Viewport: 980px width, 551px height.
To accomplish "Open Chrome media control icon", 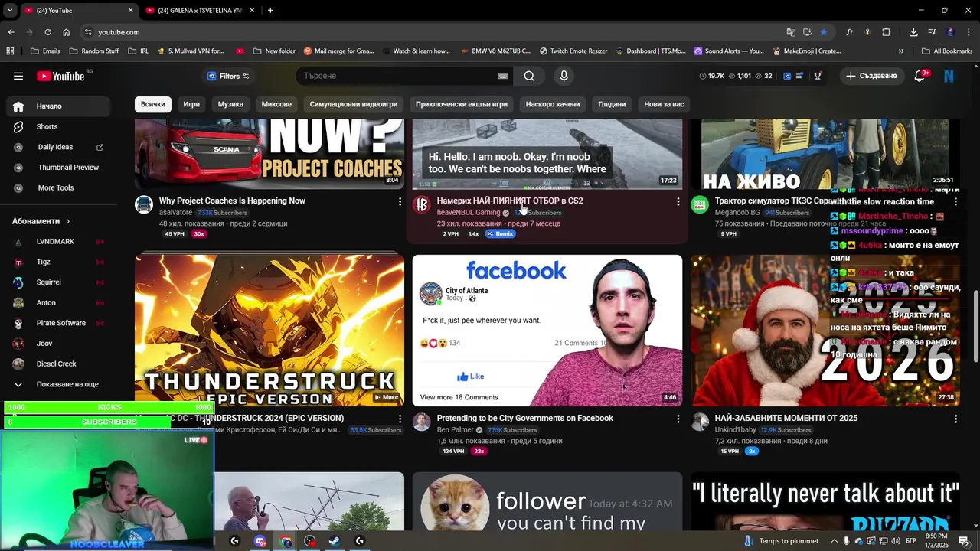I will point(932,32).
